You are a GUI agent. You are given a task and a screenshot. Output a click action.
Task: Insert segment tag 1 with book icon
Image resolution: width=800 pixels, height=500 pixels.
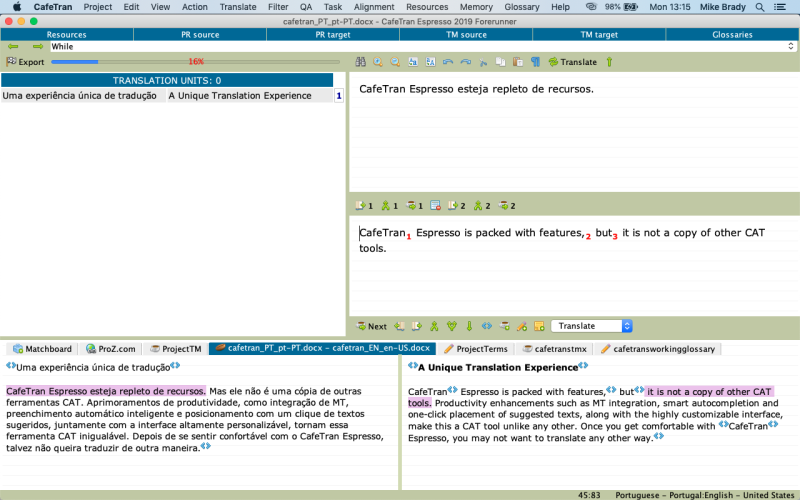pos(364,206)
